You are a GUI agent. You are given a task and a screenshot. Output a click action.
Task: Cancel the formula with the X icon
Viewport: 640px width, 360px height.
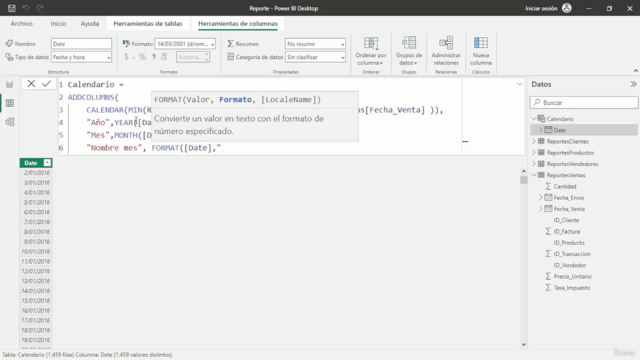(31, 84)
